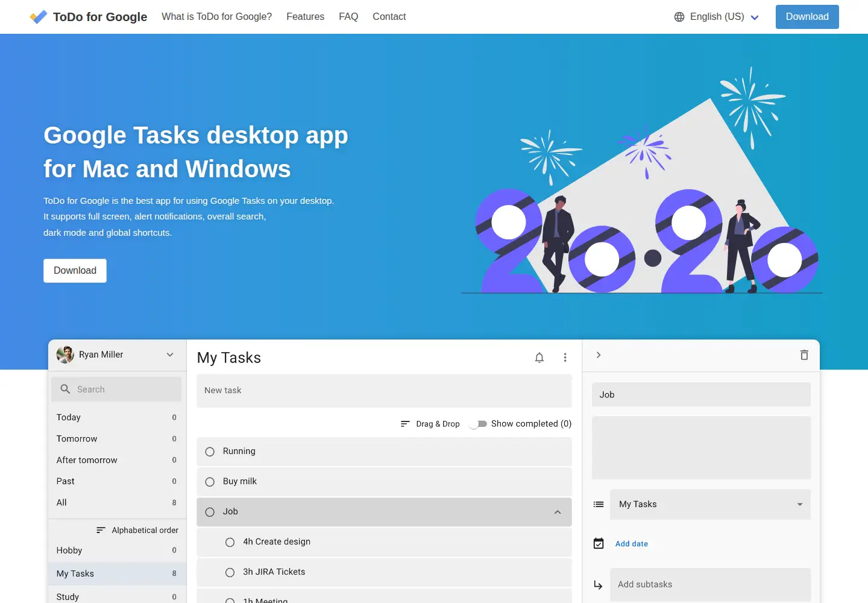Expand the Ryan Miller account dropdown
Image resolution: width=868 pixels, height=603 pixels.
170,355
